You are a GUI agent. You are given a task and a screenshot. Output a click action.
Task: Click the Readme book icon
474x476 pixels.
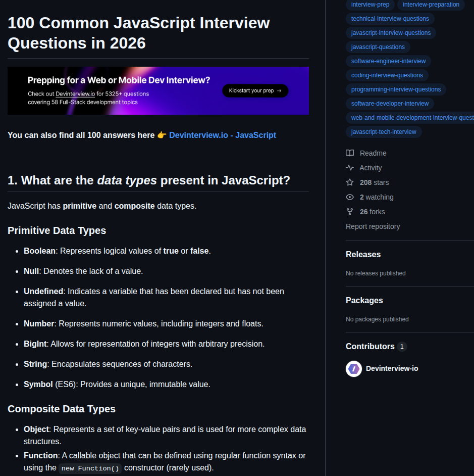350,153
